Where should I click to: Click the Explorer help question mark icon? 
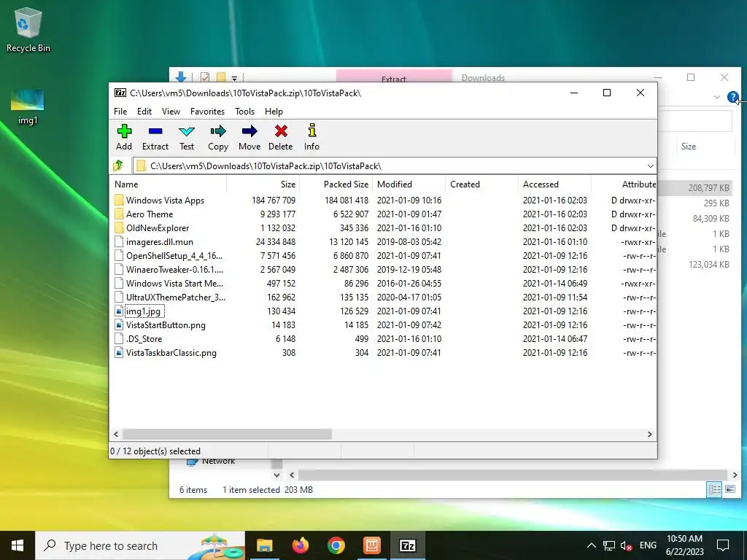[732, 97]
